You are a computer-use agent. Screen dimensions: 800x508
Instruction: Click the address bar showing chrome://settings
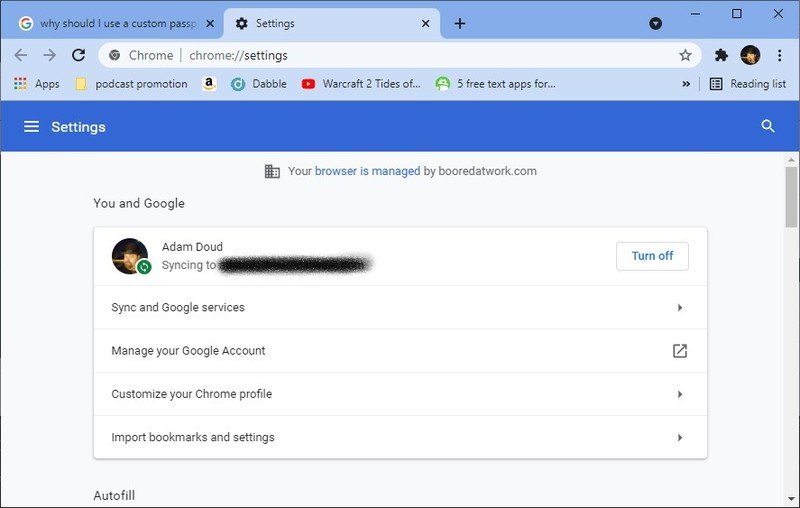[400, 55]
